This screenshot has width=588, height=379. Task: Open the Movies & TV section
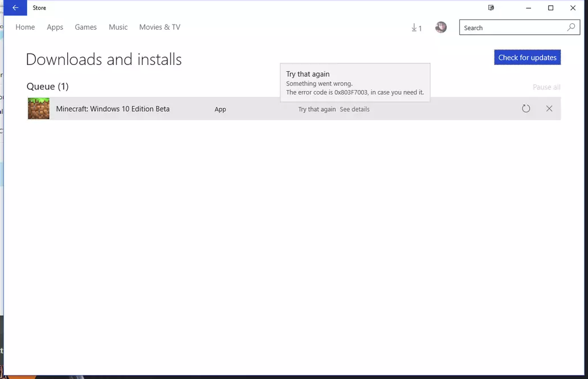pos(160,27)
